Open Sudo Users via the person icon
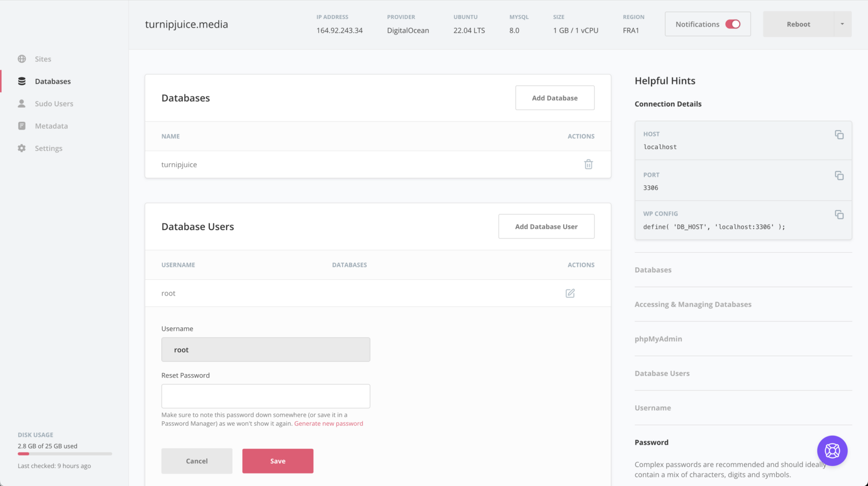The image size is (868, 486). [22, 103]
